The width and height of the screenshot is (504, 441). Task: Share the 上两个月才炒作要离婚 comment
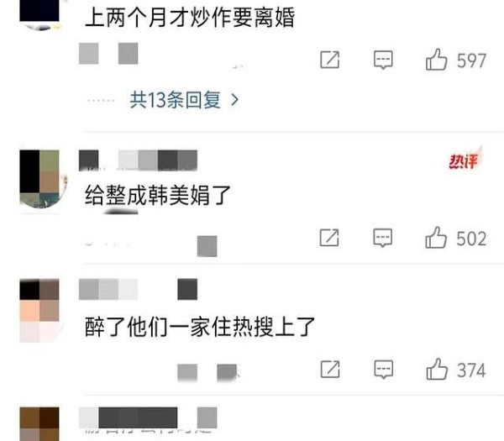pyautogui.click(x=330, y=60)
